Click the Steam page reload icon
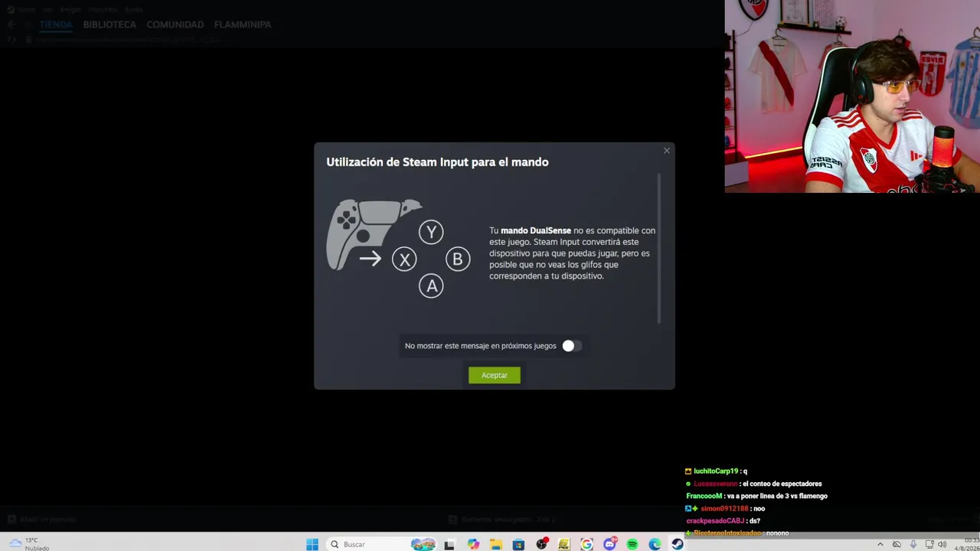 tap(12, 40)
